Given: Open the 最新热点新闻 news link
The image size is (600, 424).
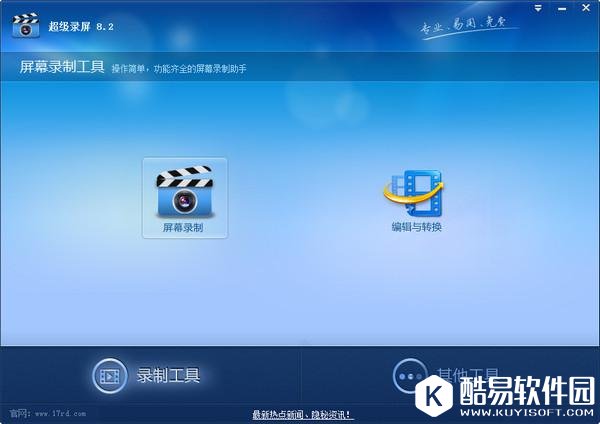Looking at the screenshot, I should tap(301, 414).
